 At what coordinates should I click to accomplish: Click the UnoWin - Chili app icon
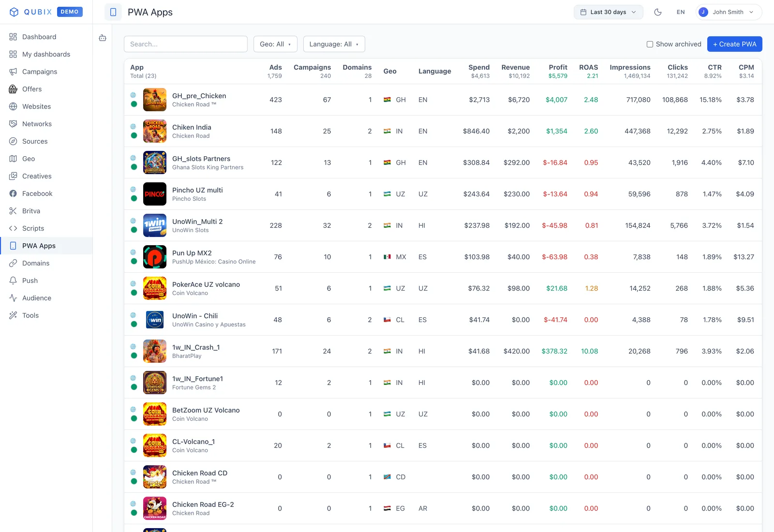point(155,320)
